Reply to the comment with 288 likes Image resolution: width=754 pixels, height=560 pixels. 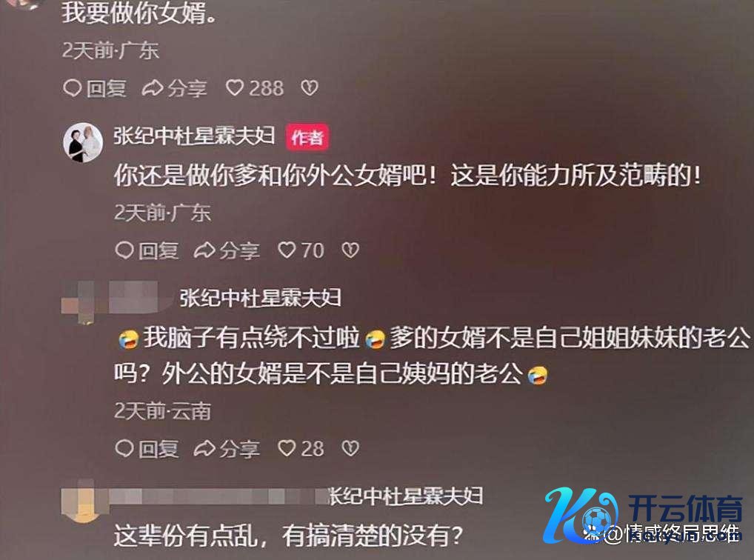coord(95,89)
